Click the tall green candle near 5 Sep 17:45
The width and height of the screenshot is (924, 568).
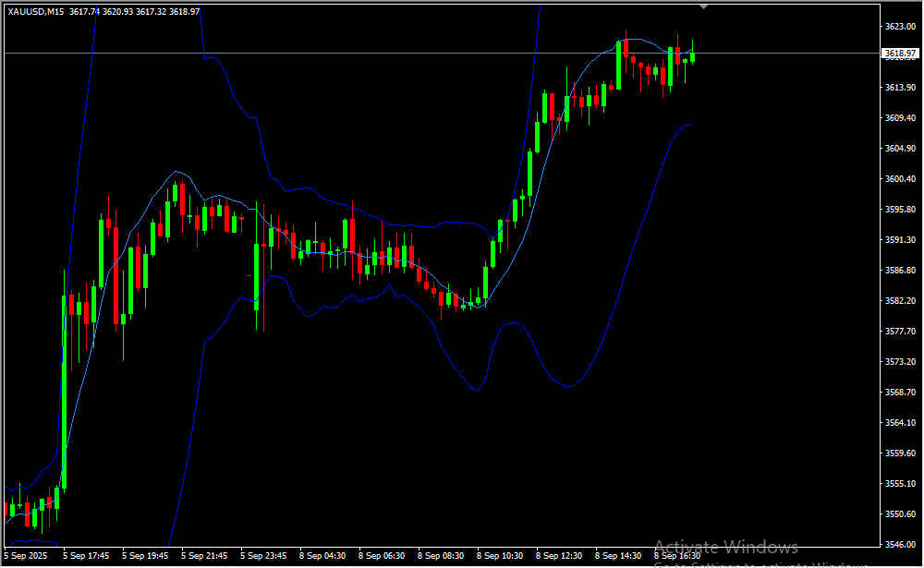point(64,388)
